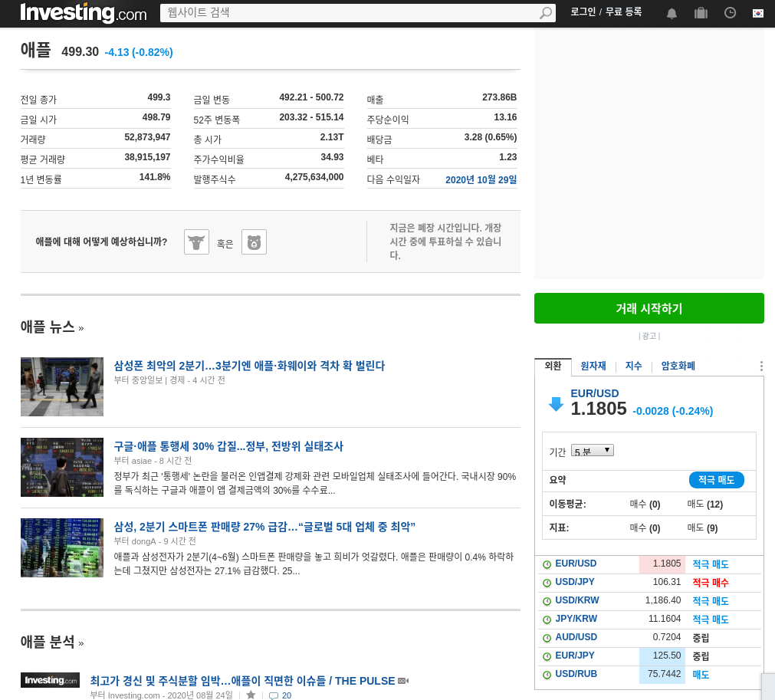The width and height of the screenshot is (775, 700).
Task: Click the three-dot options icon on currency widget
Action: tap(761, 366)
